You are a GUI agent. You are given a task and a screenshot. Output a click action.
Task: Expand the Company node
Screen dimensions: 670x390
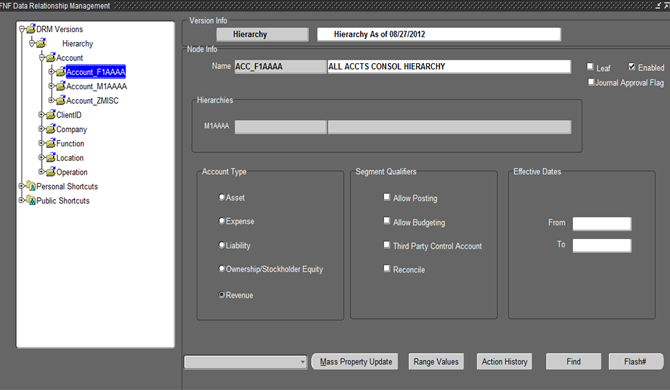click(41, 129)
